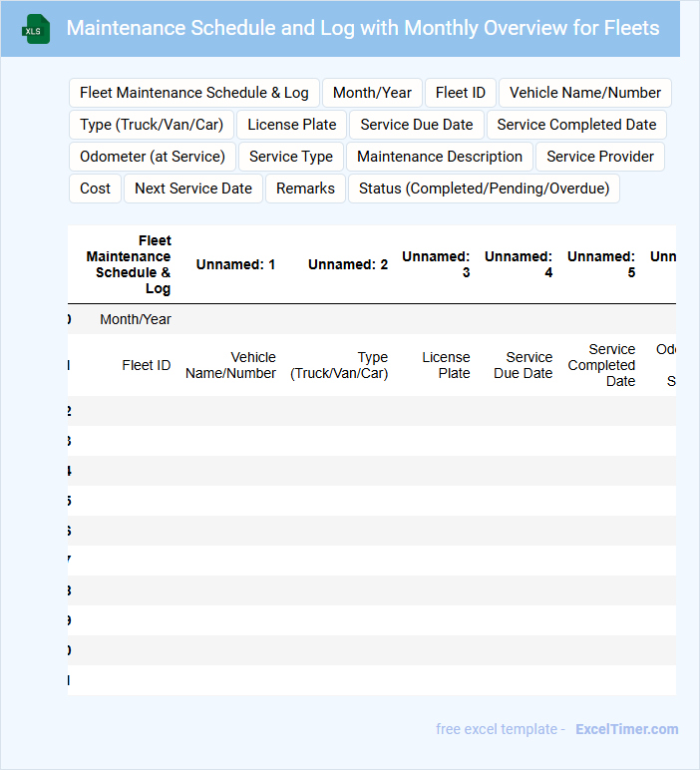Click the Vehicle Name/Number tag
The width and height of the screenshot is (700, 770).
click(585, 93)
